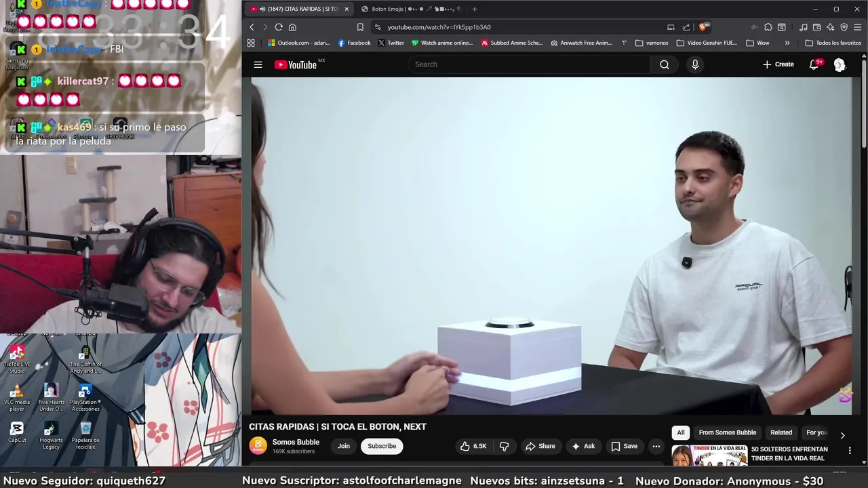Open the apps grid icon in bookmarks bar
The width and height of the screenshot is (868, 488).
click(251, 43)
